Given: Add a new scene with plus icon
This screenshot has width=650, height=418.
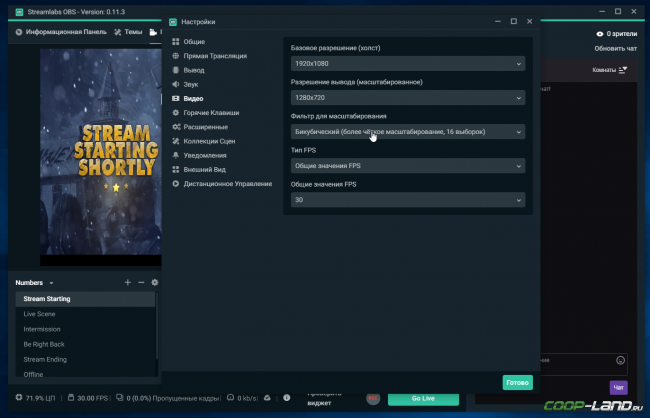Looking at the screenshot, I should (128, 282).
